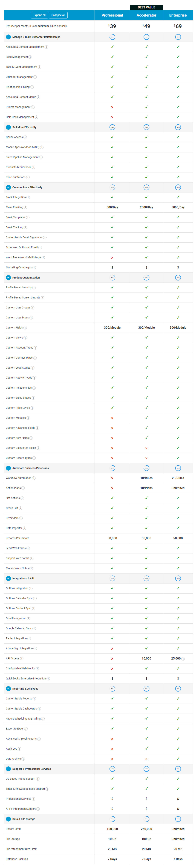
Task: Click the BEST VALUE badge above Accelerator
Action: click(x=146, y=7)
